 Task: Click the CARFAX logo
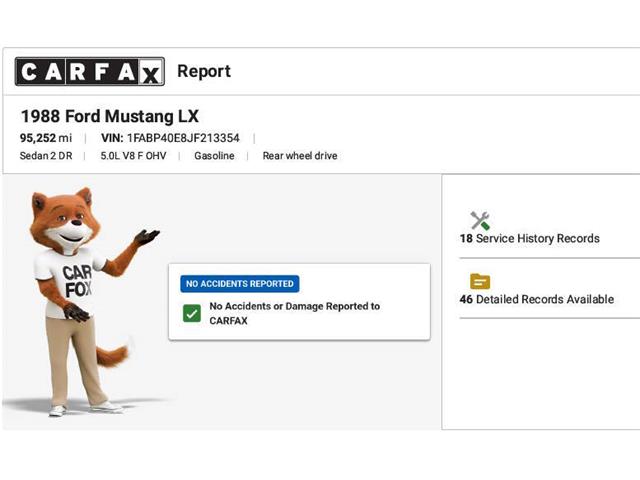[x=90, y=71]
